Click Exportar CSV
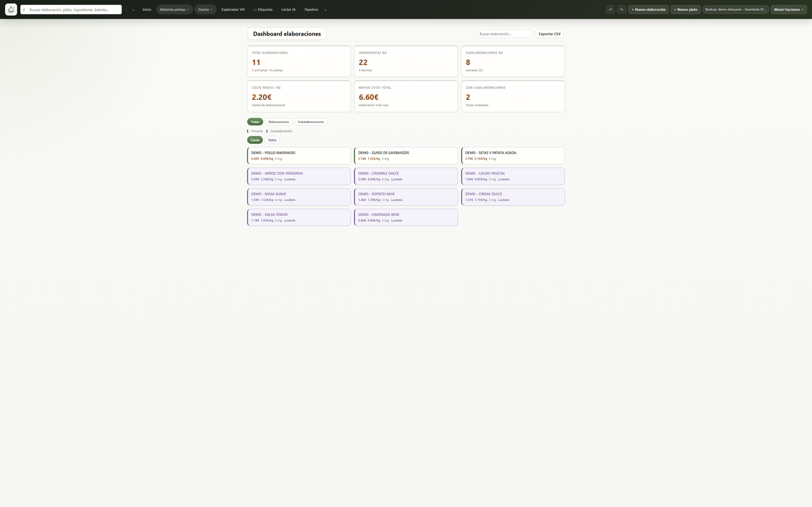The image size is (812, 507). (550, 34)
